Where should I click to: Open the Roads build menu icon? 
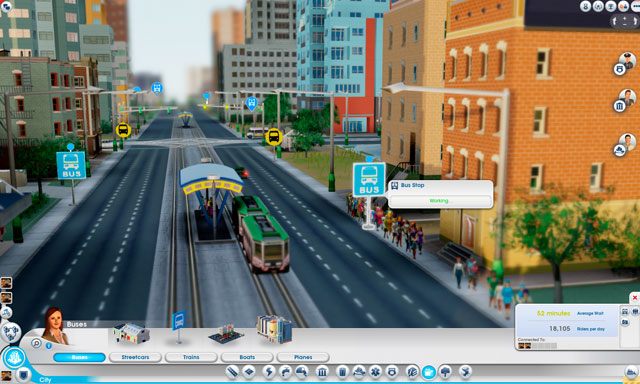point(233,372)
